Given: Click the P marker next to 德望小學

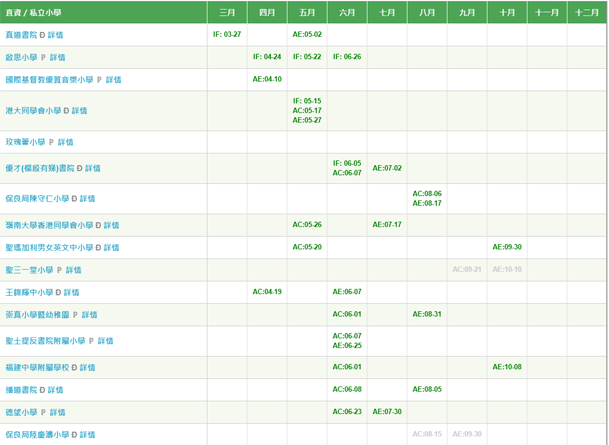Looking at the screenshot, I should tap(41, 412).
